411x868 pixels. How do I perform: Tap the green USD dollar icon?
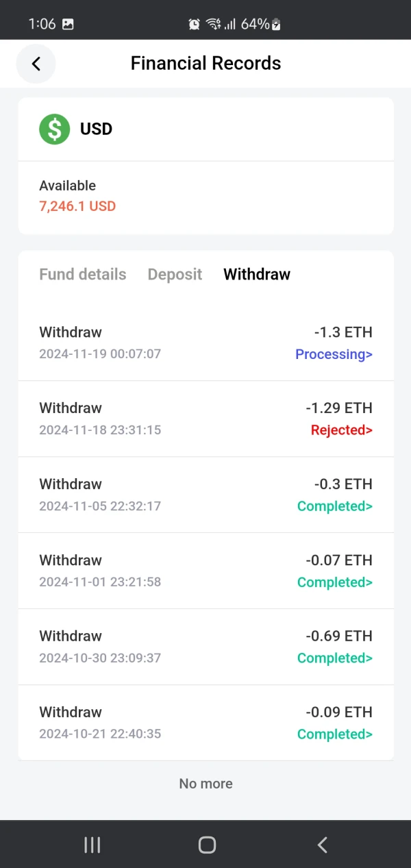(x=54, y=129)
